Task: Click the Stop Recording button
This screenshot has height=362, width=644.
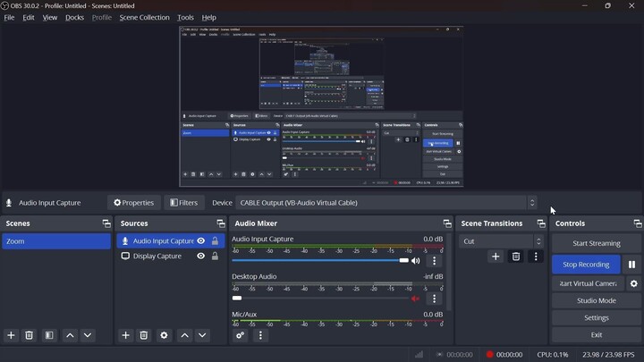Action: tap(586, 265)
